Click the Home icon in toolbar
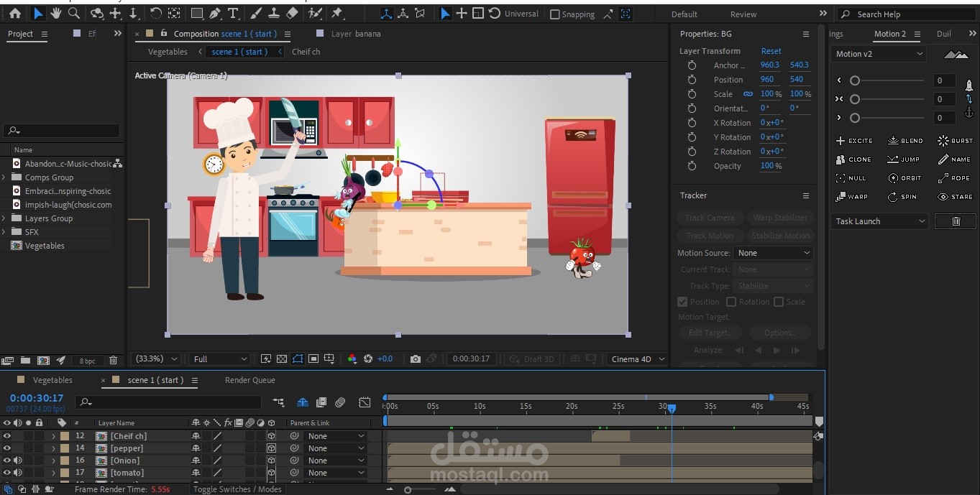This screenshot has height=495, width=980. point(14,14)
